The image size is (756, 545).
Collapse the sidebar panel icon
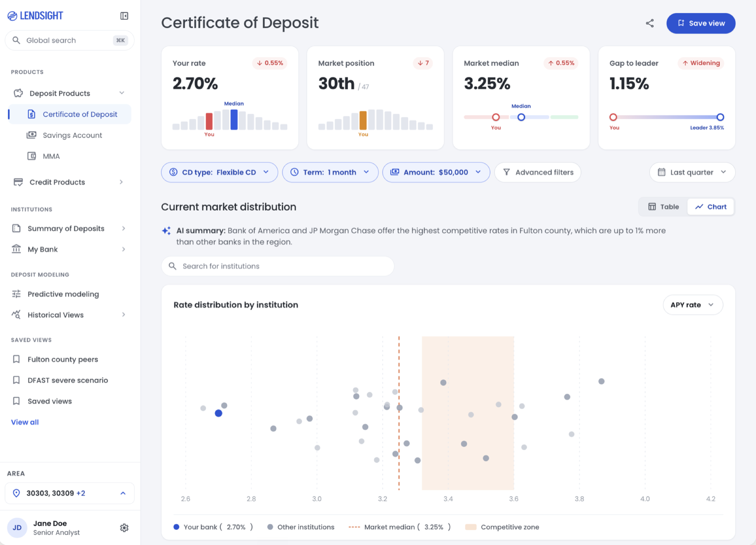click(124, 16)
